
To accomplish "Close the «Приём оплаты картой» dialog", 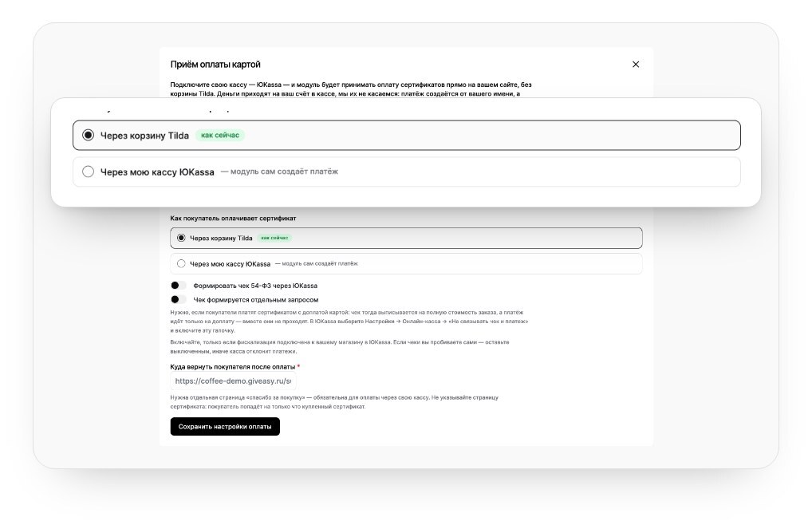I will (636, 64).
